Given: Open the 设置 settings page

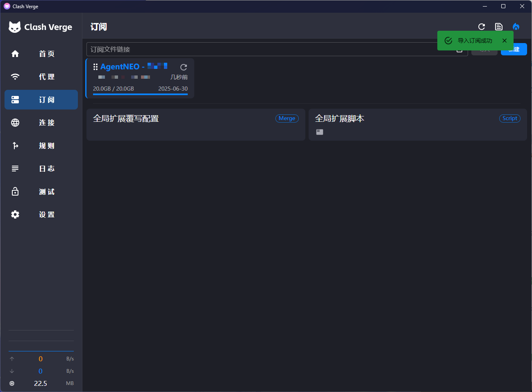Looking at the screenshot, I should coord(41,214).
